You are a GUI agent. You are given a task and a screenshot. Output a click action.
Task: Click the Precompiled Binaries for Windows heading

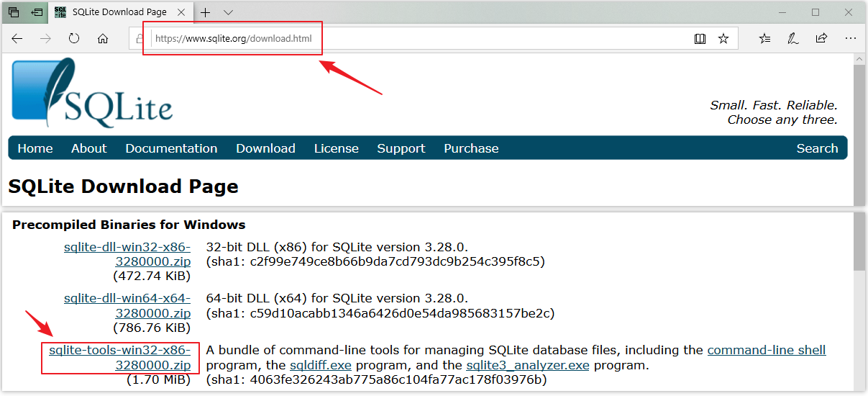pyautogui.click(x=129, y=225)
